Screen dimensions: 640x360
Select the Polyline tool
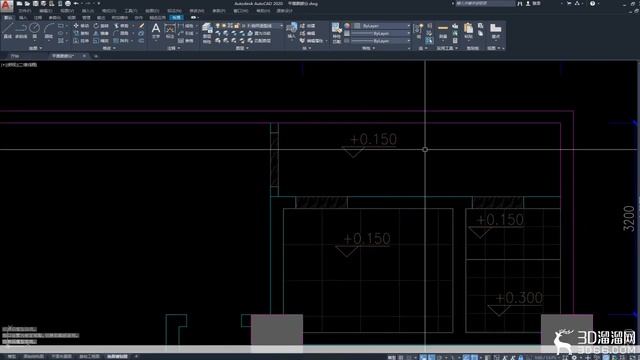click(x=21, y=30)
